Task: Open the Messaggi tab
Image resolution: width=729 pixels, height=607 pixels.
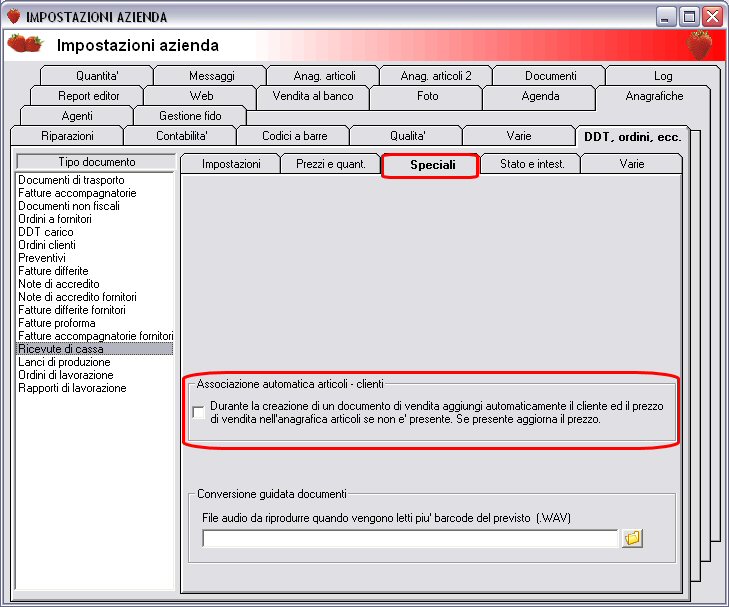Action: point(211,76)
